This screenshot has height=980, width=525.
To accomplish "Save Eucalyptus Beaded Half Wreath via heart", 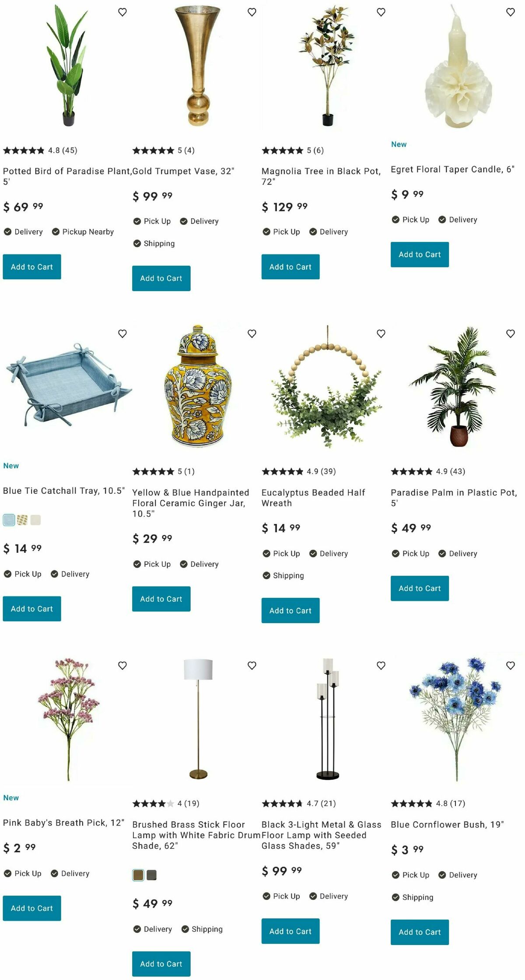I will [381, 334].
